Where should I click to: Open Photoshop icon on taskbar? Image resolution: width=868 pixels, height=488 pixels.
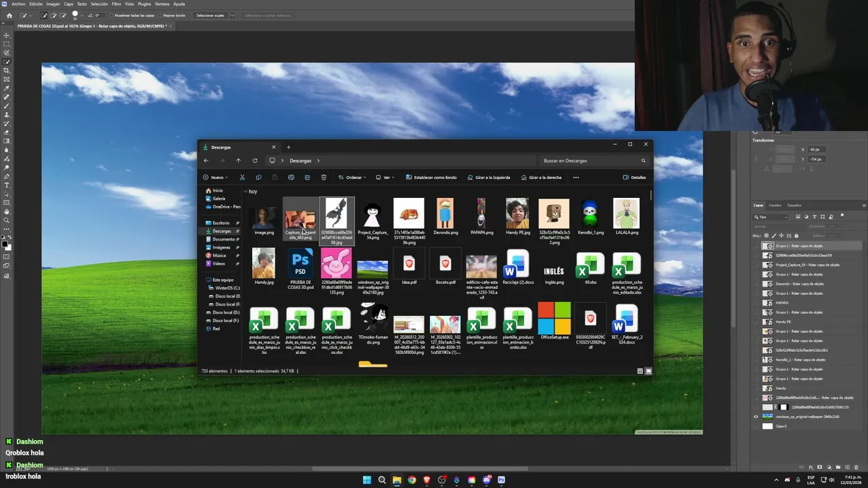pos(501,480)
